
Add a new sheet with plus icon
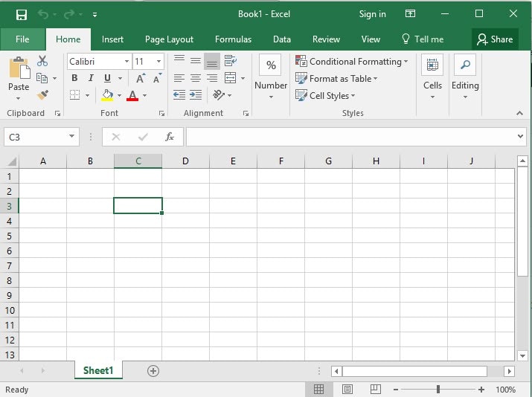153,371
